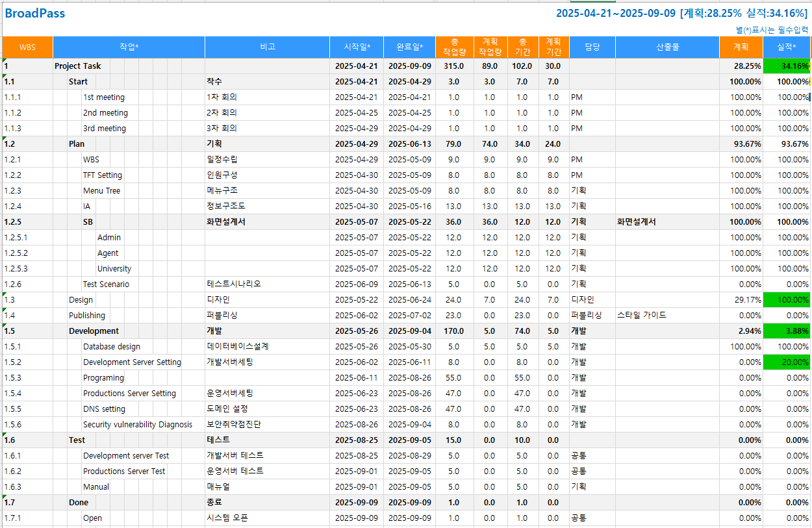Click the 작업* column header

pos(129,47)
